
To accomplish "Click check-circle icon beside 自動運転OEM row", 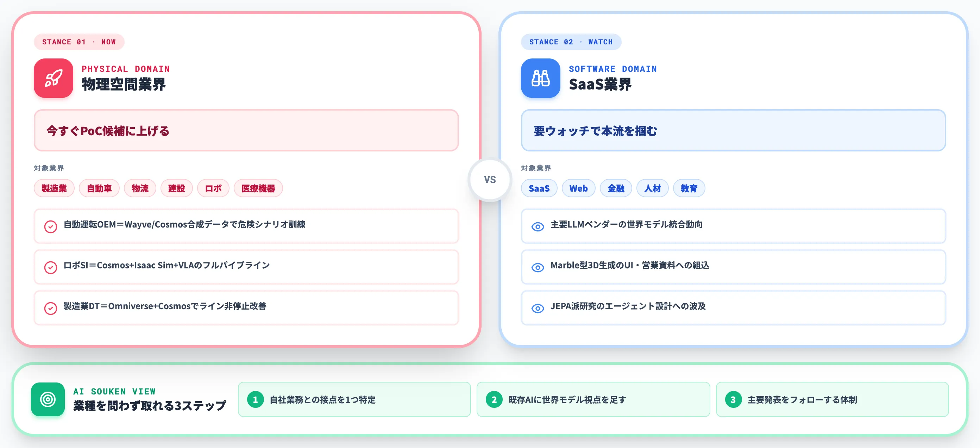I will click(x=51, y=226).
